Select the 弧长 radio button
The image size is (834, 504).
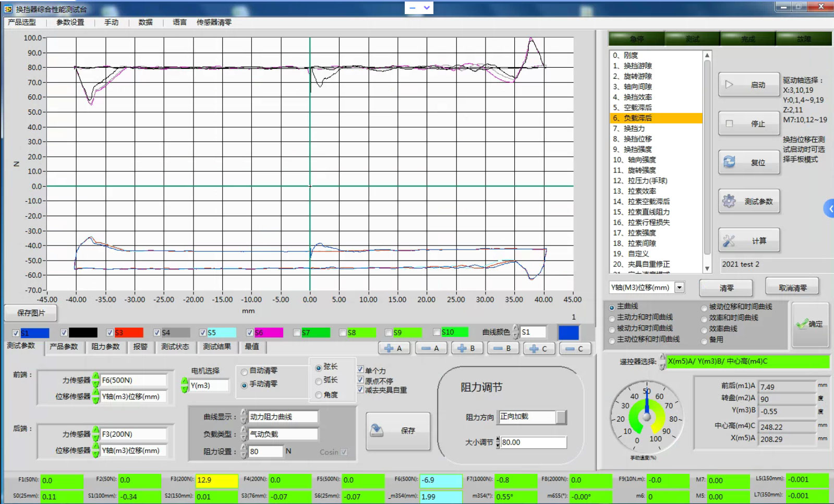coord(318,382)
